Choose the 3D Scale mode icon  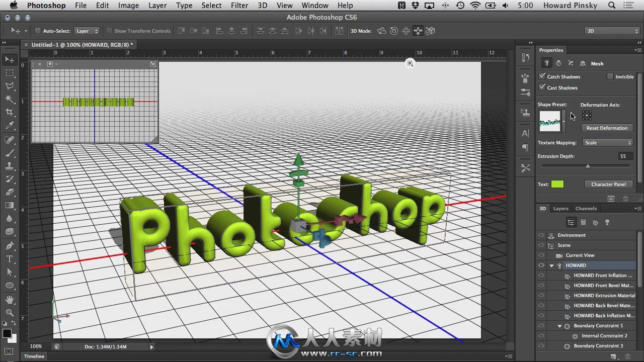click(430, 31)
